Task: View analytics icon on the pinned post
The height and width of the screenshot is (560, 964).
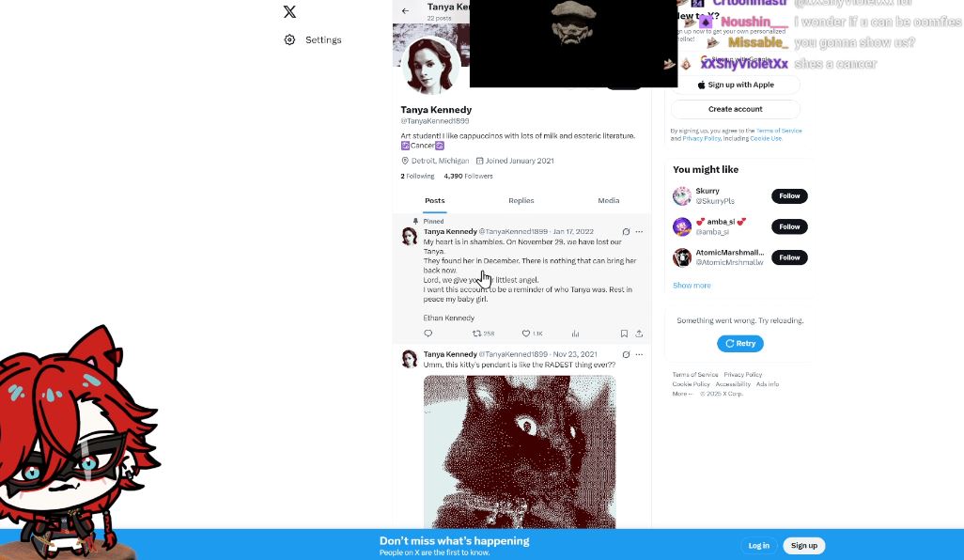Action: coord(575,334)
